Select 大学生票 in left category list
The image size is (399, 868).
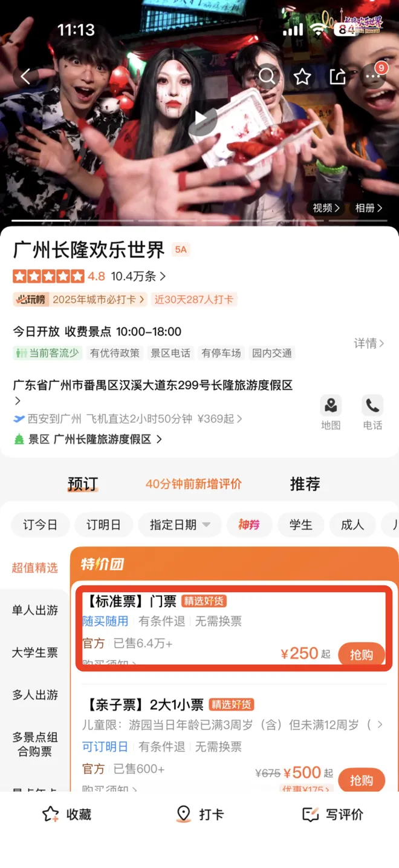click(35, 653)
